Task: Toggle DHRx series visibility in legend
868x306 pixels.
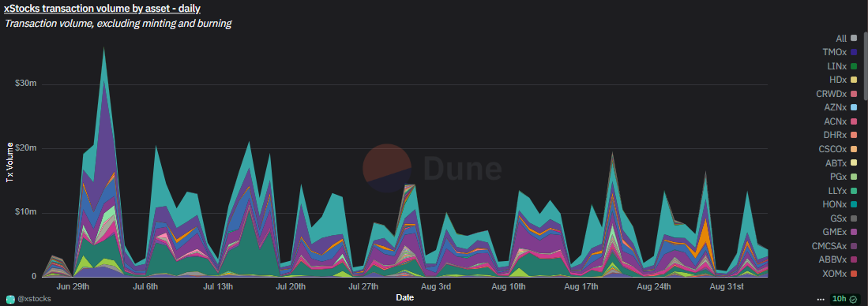Action: click(x=841, y=135)
